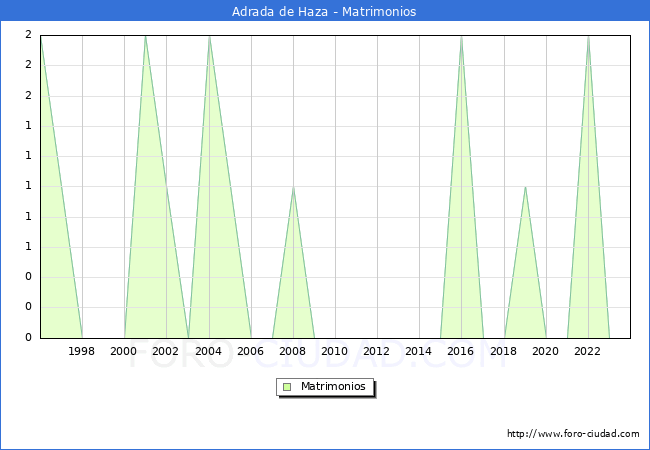Click the 2022 peak data point

(588, 36)
